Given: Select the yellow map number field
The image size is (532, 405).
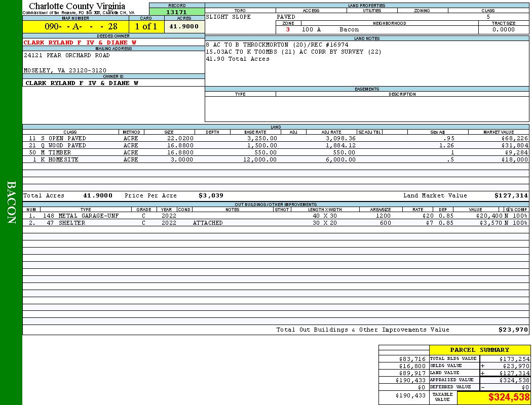Looking at the screenshot, I should pyautogui.click(x=75, y=27).
